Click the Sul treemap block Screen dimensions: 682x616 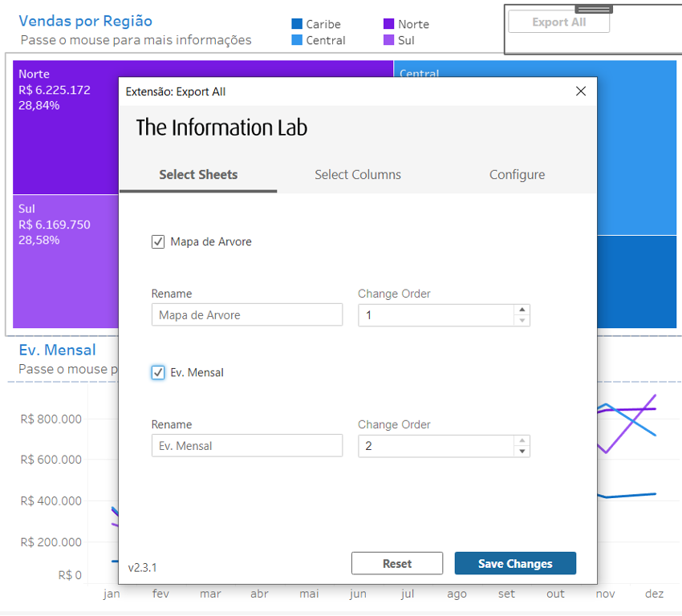click(x=65, y=261)
